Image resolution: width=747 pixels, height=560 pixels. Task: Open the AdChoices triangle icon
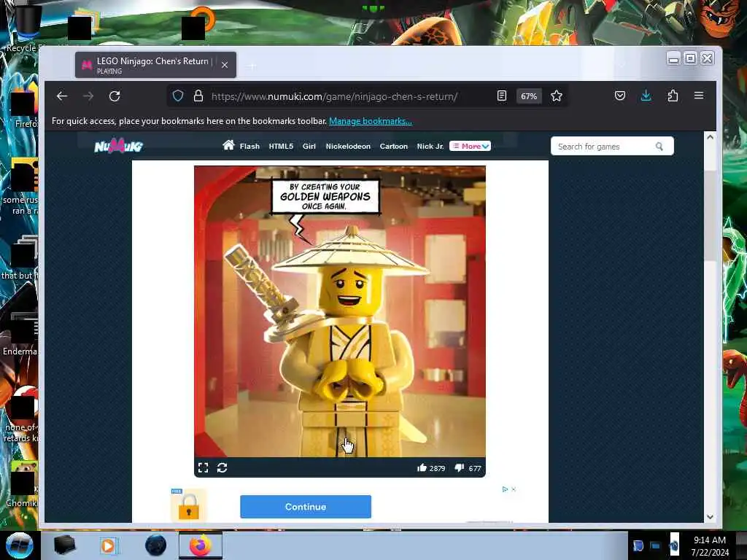(x=505, y=489)
